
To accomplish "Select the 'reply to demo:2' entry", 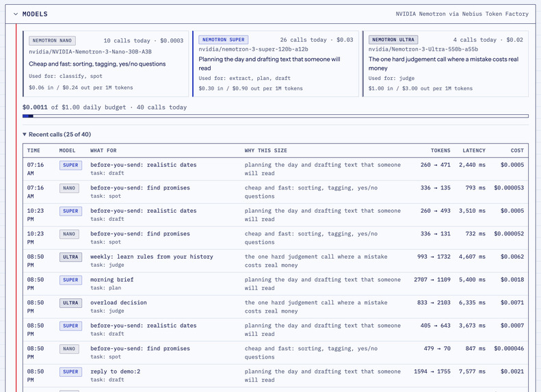I will 115,371.
